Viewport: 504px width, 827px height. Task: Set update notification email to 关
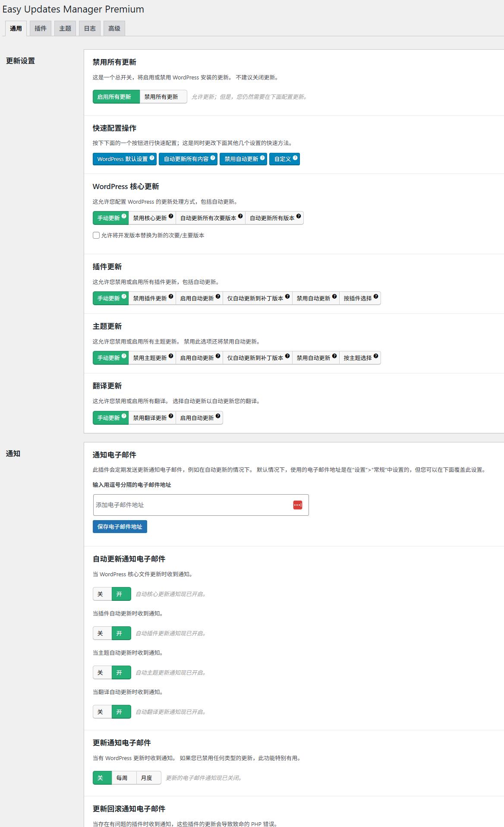point(102,778)
